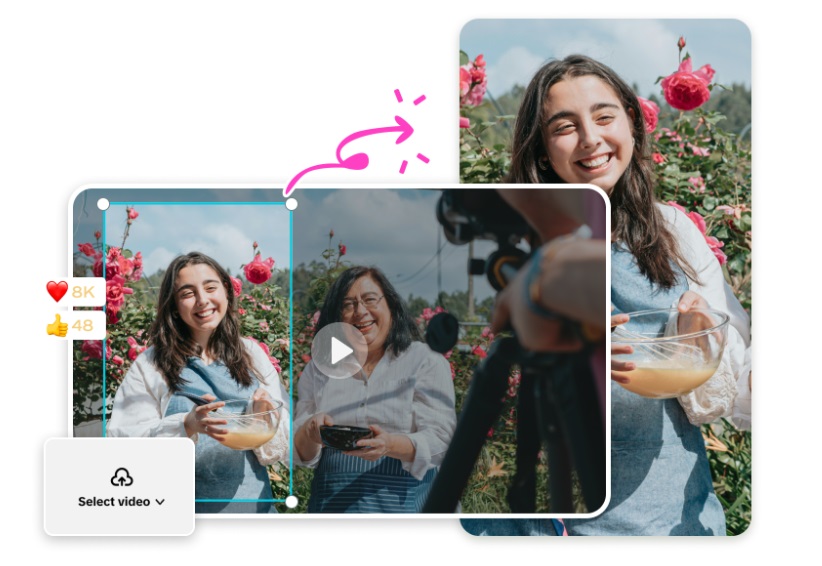822x566 pixels.
Task: Click the 8K likes count
Action: click(x=83, y=291)
